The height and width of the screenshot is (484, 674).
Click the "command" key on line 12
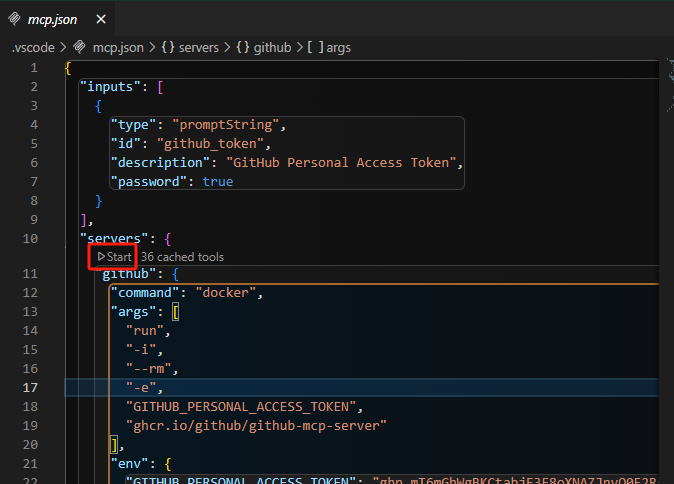coord(145,293)
